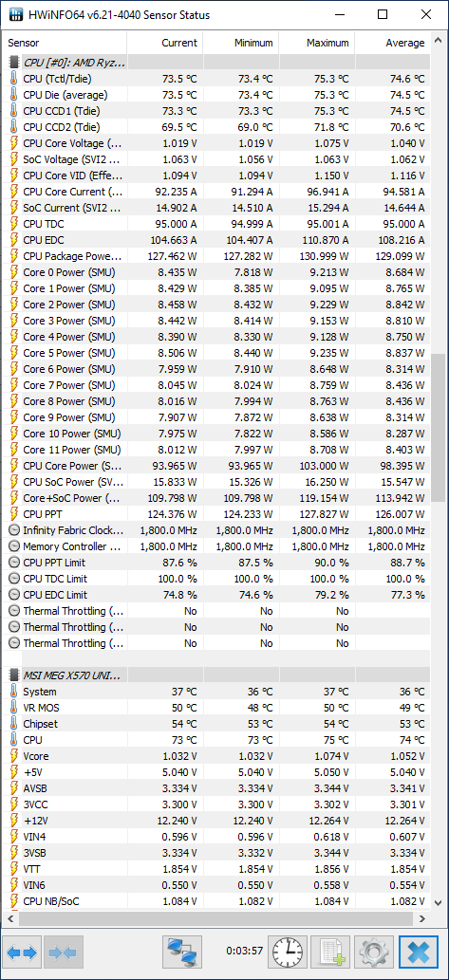Click the horizontal scrollbar right arrow
The width and height of the screenshot is (449, 980).
click(422, 918)
